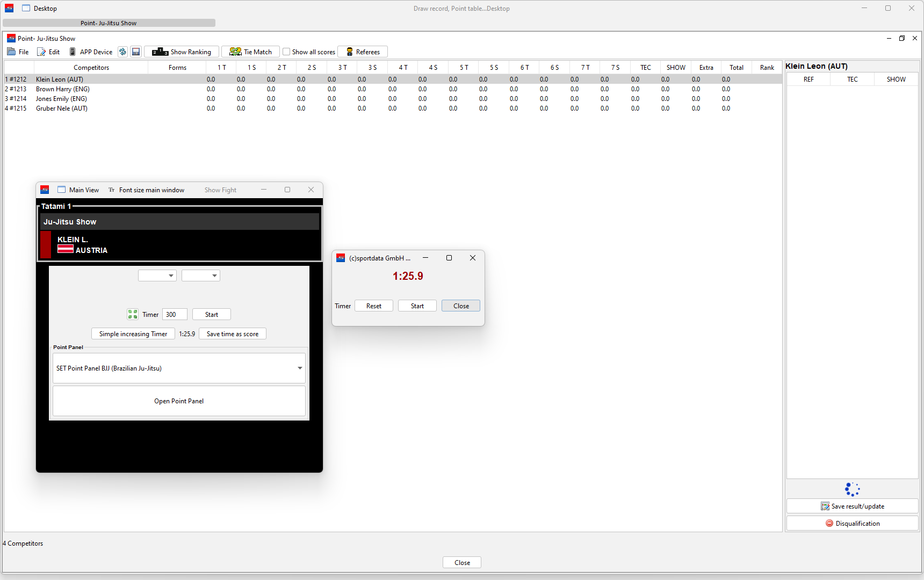This screenshot has width=924, height=580.
Task: Open the APP Device menu
Action: tap(91, 52)
